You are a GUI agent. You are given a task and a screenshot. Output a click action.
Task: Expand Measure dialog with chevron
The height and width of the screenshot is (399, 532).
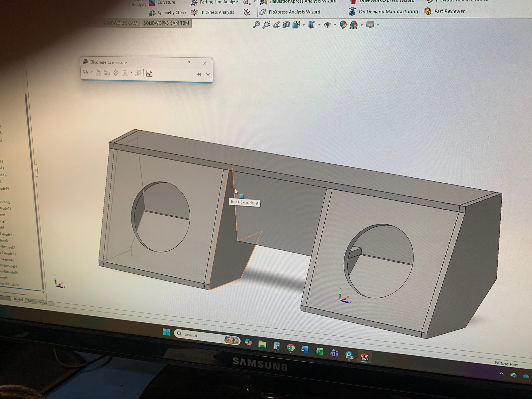[208, 74]
